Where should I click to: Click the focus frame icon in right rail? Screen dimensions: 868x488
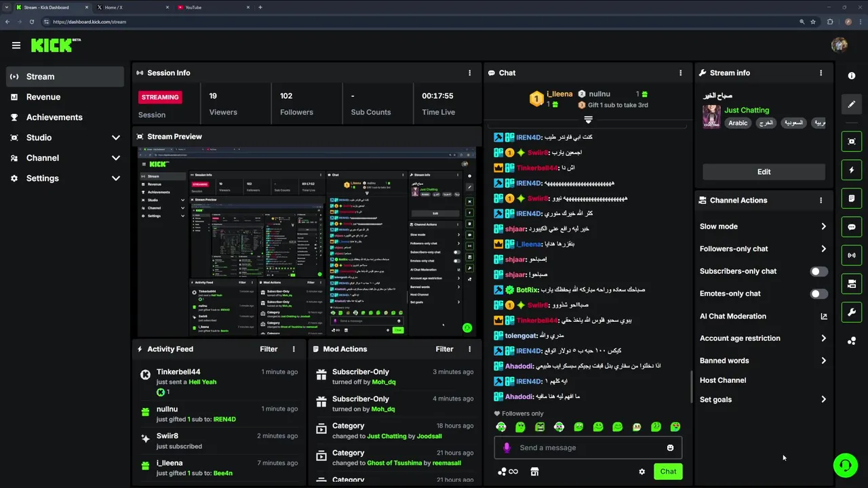point(852,141)
